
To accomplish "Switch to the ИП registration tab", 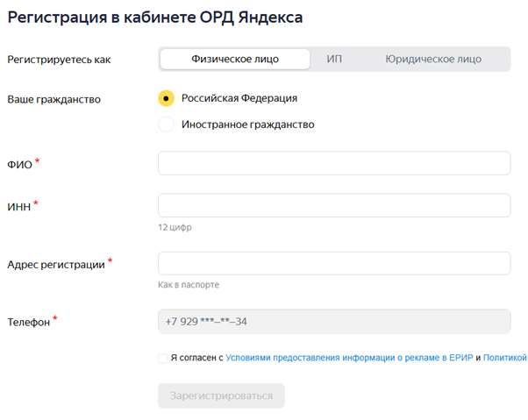I will coord(334,60).
